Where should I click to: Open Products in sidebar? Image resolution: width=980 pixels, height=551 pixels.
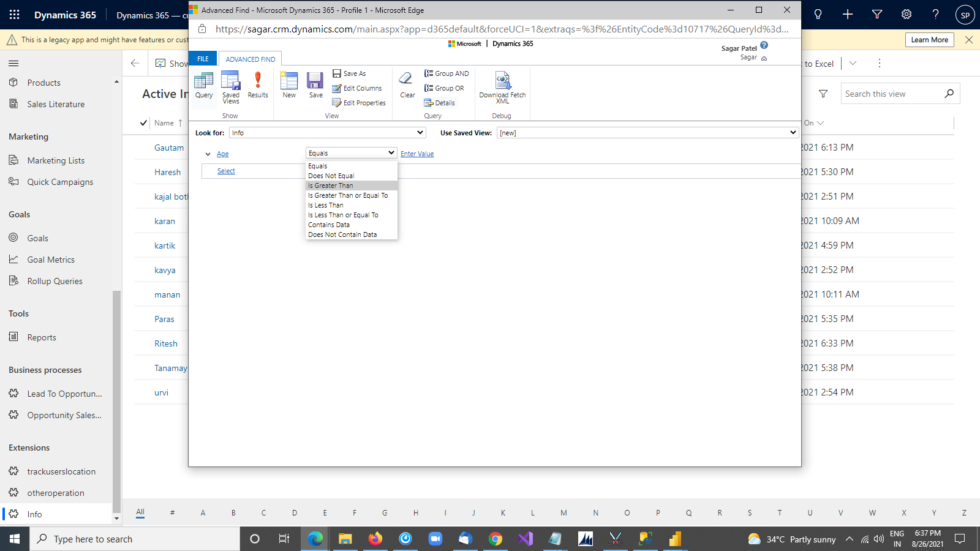[x=43, y=83]
